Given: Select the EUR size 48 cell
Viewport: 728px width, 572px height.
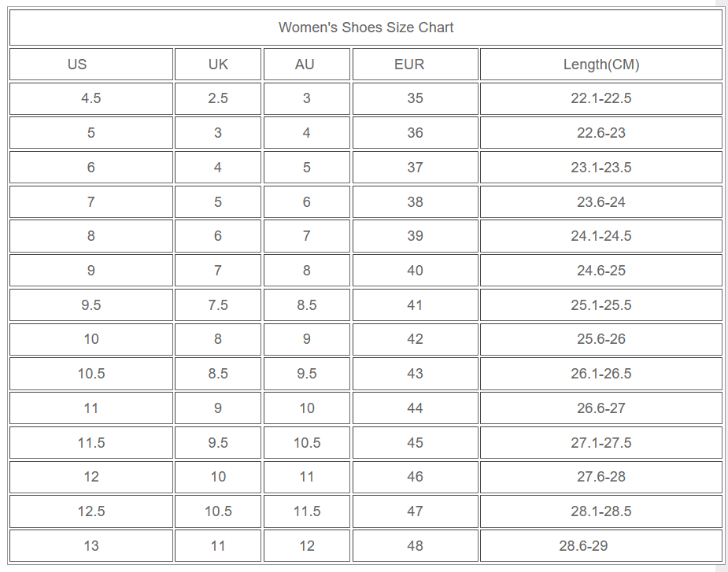Looking at the screenshot, I should (415, 546).
